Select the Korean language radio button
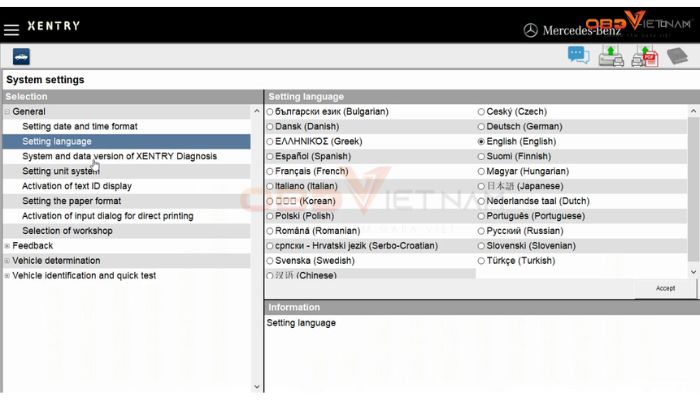 (x=270, y=201)
